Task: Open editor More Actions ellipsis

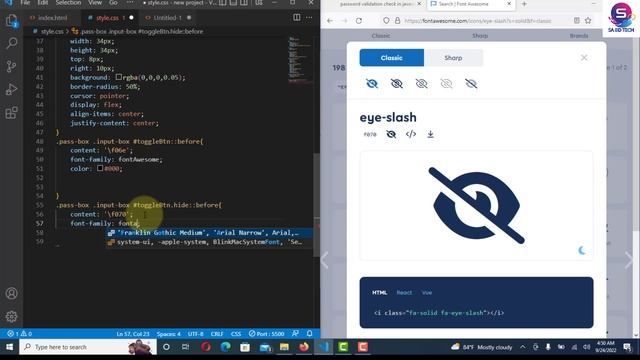Action: [309, 18]
